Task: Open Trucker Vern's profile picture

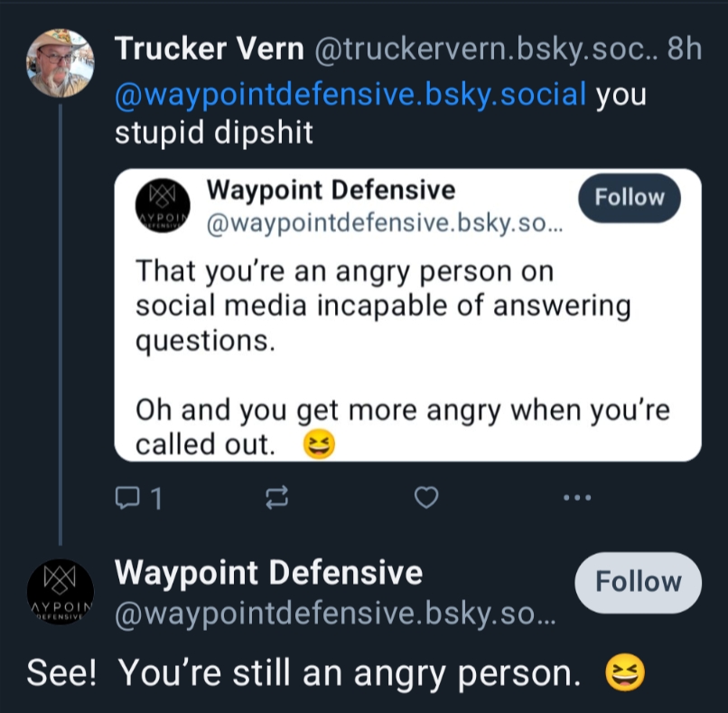Action: click(60, 63)
